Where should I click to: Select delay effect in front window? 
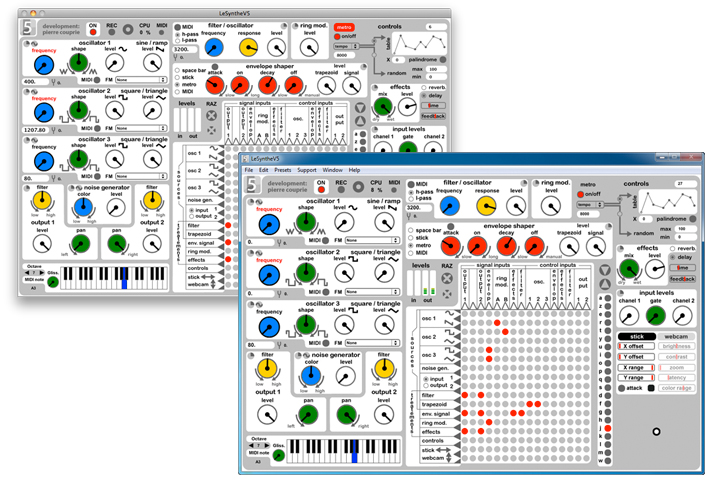tap(673, 257)
